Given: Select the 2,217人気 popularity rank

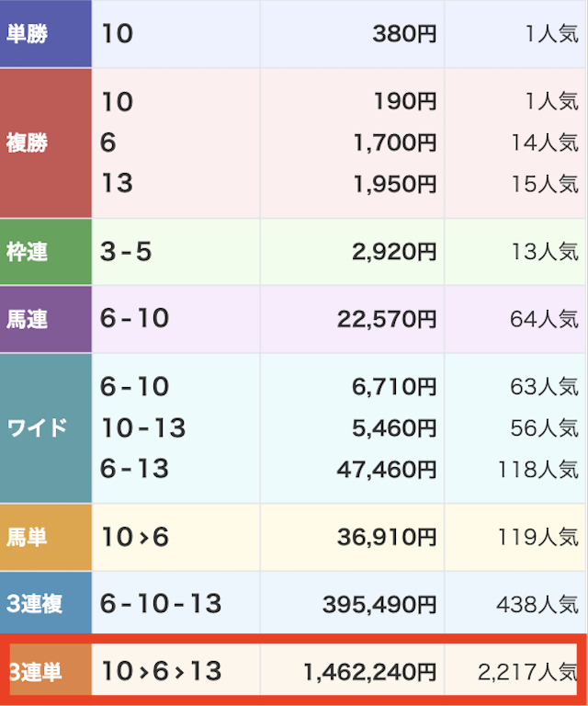Looking at the screenshot, I should tap(527, 673).
